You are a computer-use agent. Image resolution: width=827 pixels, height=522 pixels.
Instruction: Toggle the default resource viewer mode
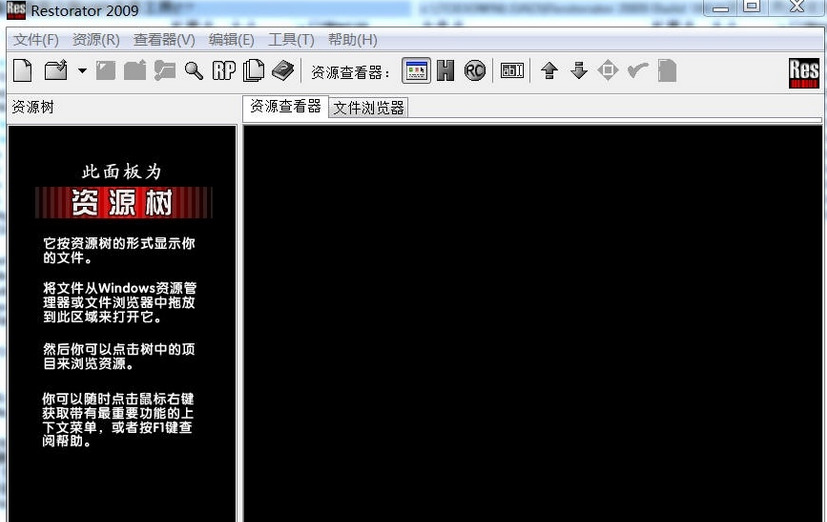pyautogui.click(x=416, y=71)
